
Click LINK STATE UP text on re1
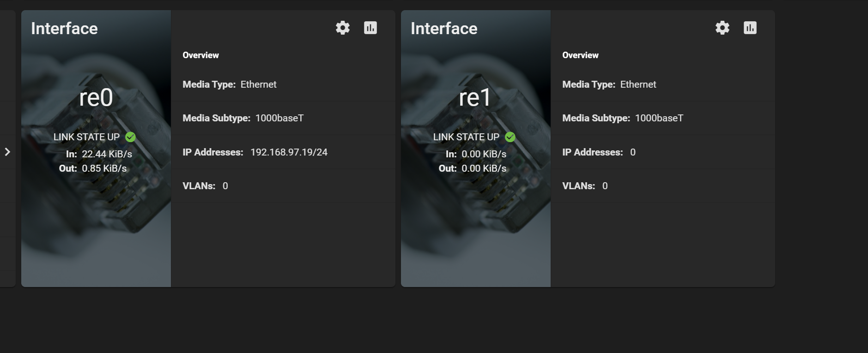[466, 137]
